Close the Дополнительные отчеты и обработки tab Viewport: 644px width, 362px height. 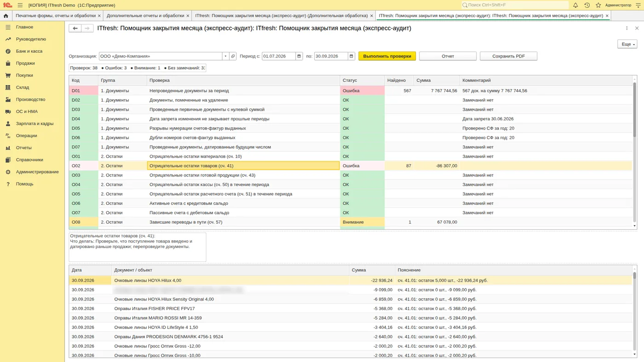[188, 16]
